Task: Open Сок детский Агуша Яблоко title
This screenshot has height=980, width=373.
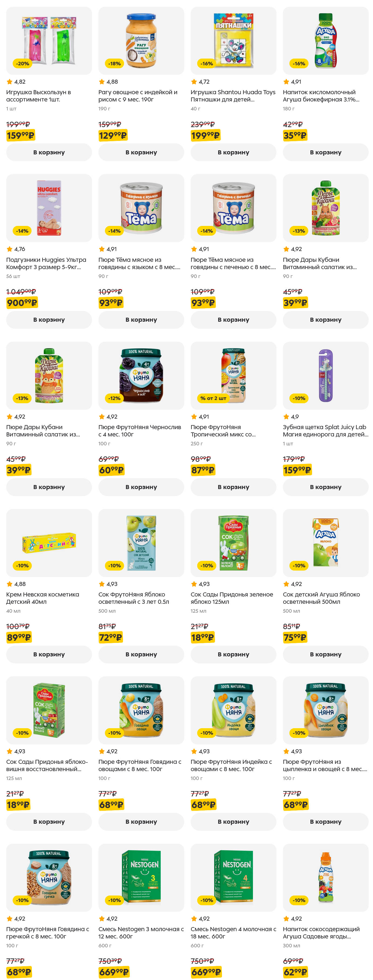Action: coord(321,598)
